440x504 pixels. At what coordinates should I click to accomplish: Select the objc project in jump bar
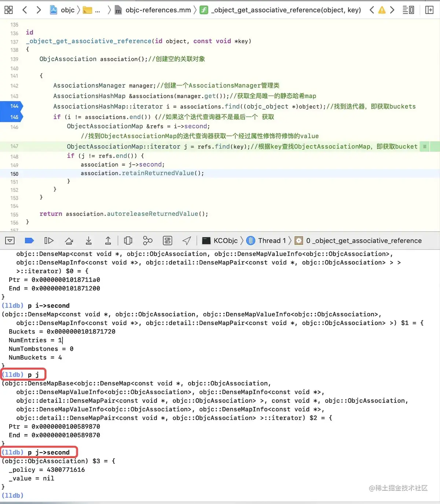tap(63, 10)
